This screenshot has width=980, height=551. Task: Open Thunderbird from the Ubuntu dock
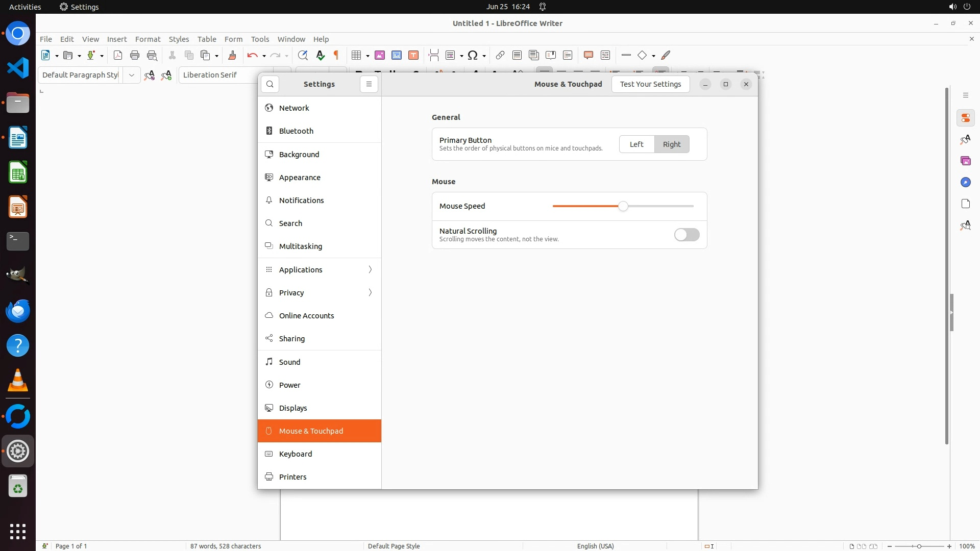(x=18, y=311)
